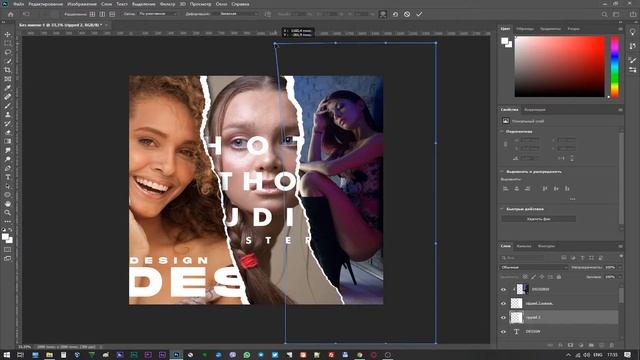
Task: Click the three-dots more options in Properties
Action: point(573,199)
